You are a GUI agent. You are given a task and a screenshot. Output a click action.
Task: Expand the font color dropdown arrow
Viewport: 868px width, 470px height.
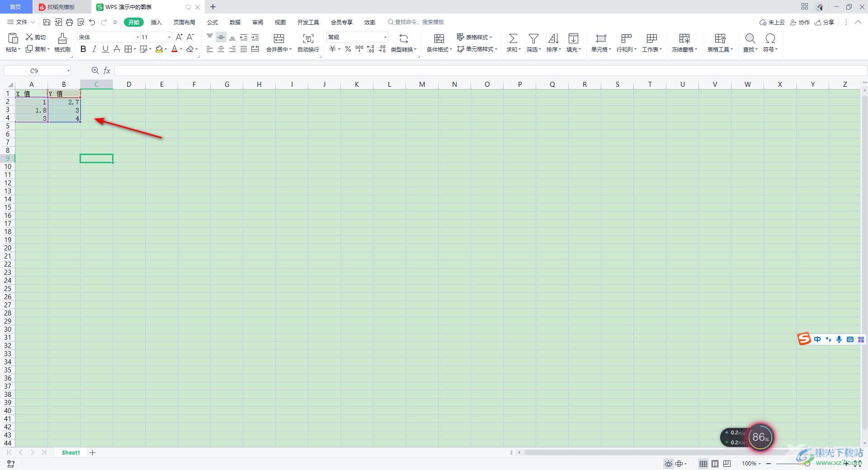(x=181, y=49)
